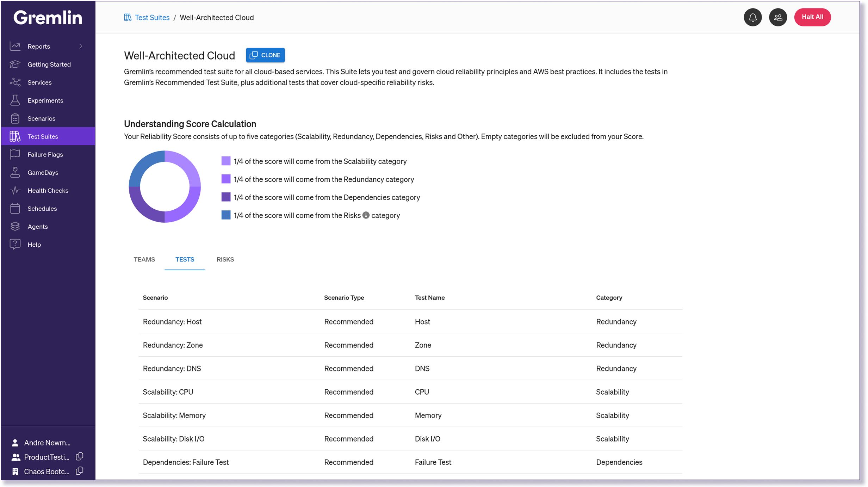Open the notifications bell icon
Screen dimensions: 868x487
pyautogui.click(x=752, y=17)
